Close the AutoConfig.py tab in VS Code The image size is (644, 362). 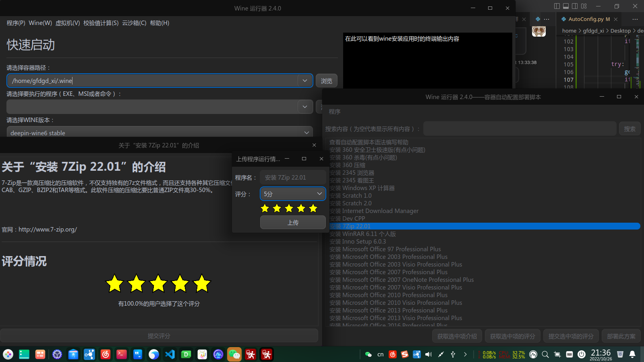[x=616, y=19]
